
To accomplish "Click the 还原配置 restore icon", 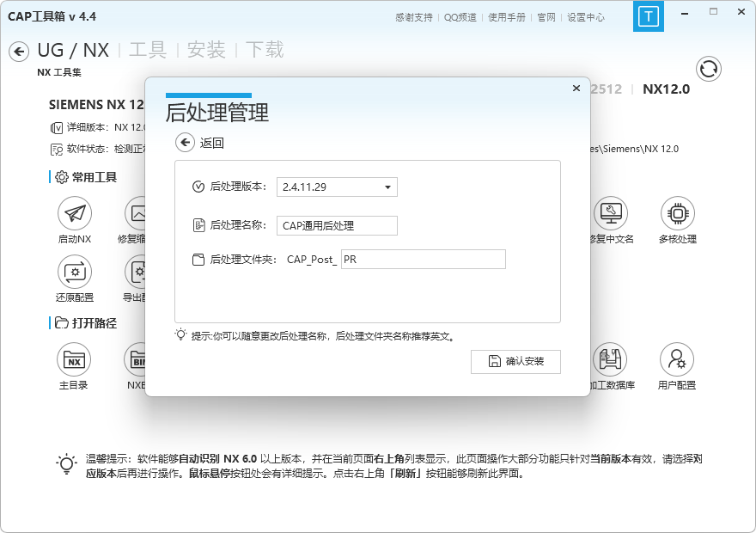I will click(75, 273).
